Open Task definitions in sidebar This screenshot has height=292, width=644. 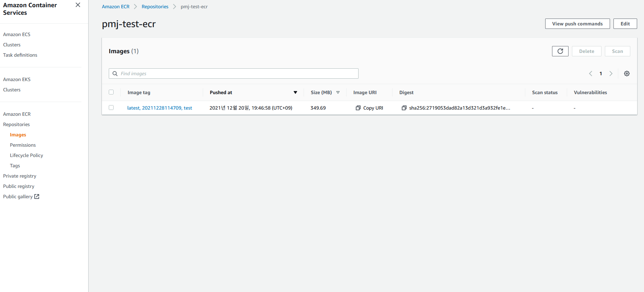(x=20, y=55)
